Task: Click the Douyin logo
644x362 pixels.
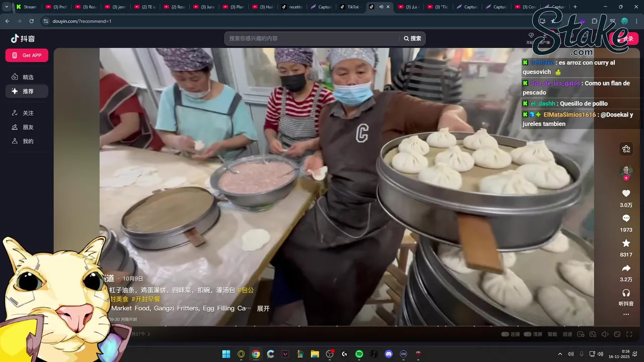Action: (x=23, y=39)
